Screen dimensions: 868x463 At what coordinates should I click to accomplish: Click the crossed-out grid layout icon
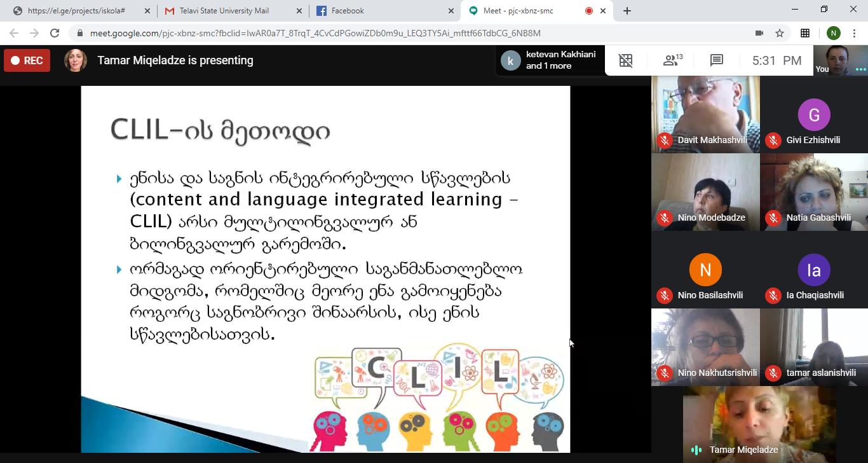626,60
